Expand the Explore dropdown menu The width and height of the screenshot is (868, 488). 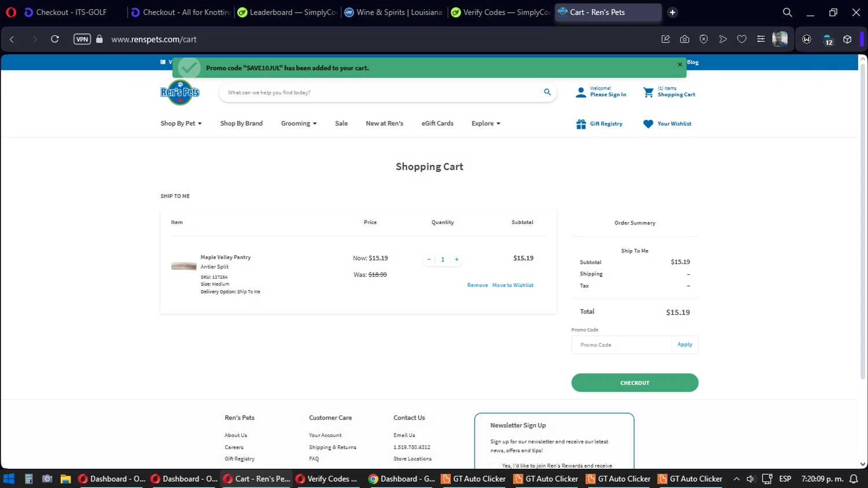486,123
